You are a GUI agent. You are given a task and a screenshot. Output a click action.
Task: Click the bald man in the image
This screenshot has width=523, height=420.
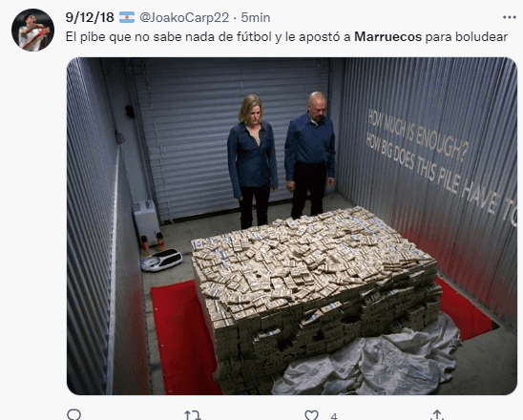(310, 154)
